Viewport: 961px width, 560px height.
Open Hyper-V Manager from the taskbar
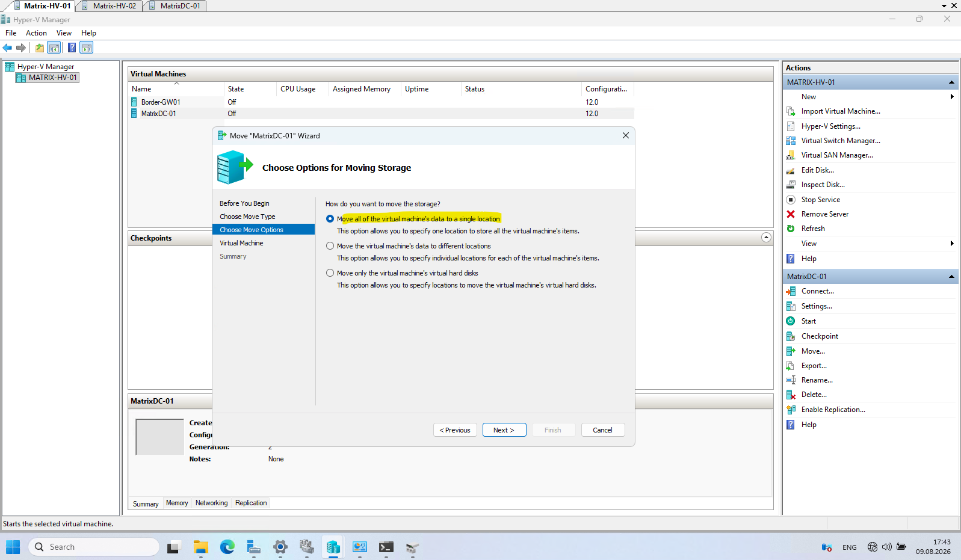333,547
